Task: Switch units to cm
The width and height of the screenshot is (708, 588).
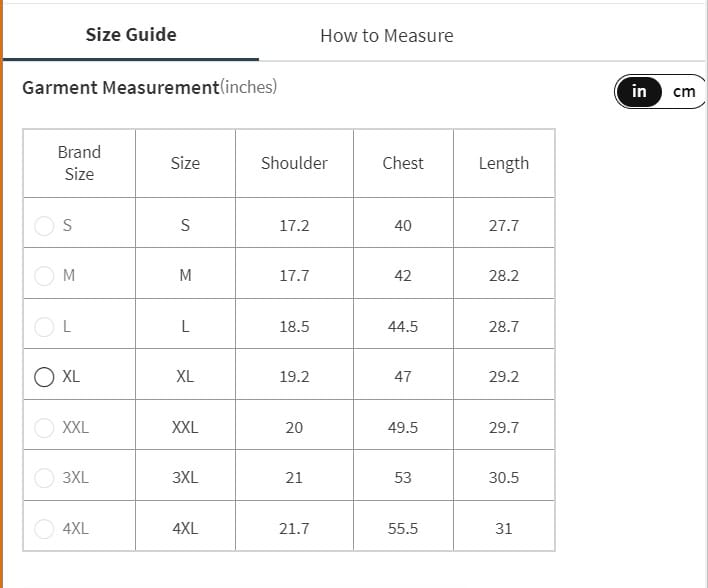Action: click(x=684, y=92)
